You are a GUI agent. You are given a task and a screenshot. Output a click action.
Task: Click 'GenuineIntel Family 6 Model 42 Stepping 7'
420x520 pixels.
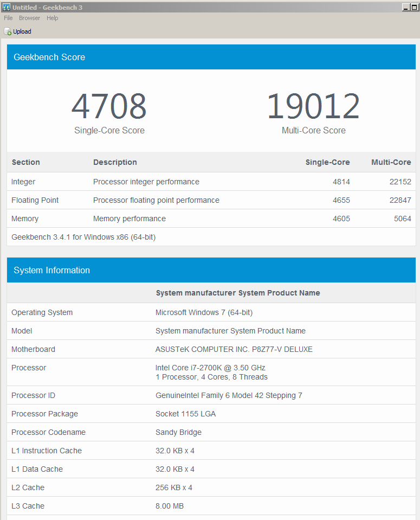tap(229, 395)
